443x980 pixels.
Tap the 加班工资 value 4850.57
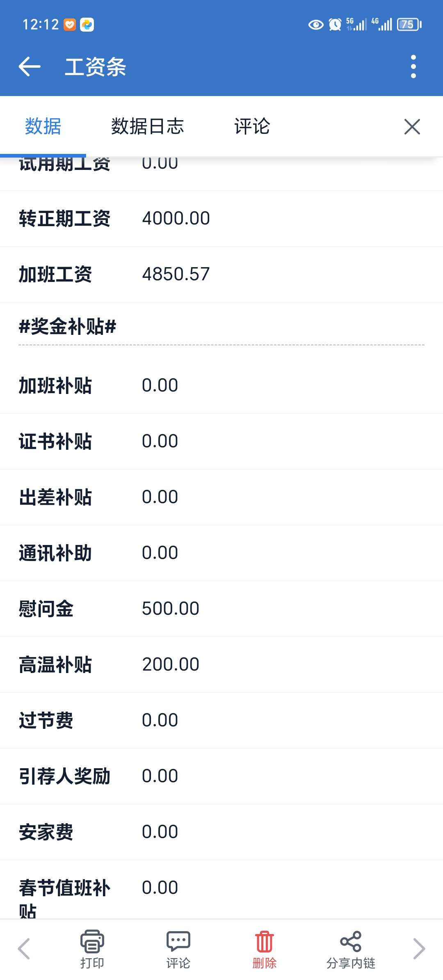pos(176,274)
